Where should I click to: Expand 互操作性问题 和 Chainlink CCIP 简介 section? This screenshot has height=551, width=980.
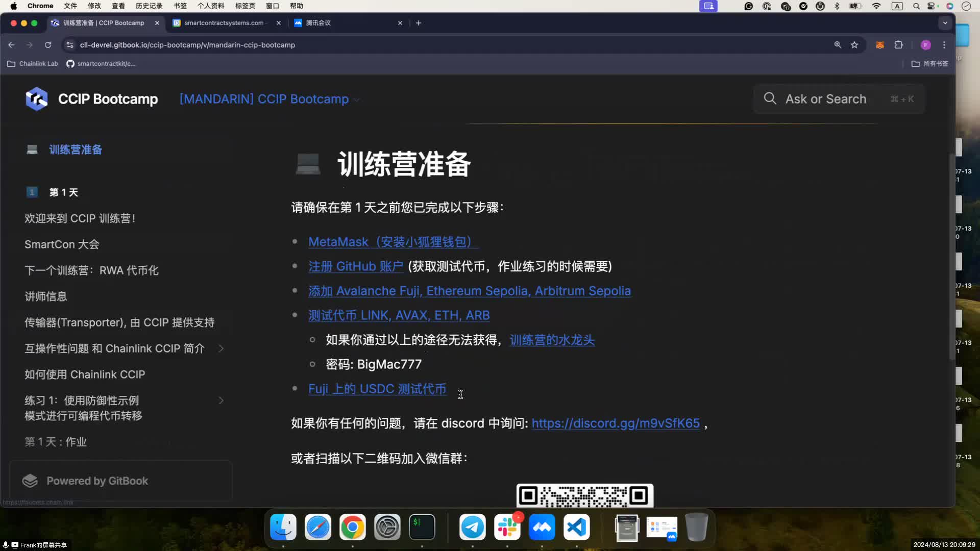tap(221, 348)
